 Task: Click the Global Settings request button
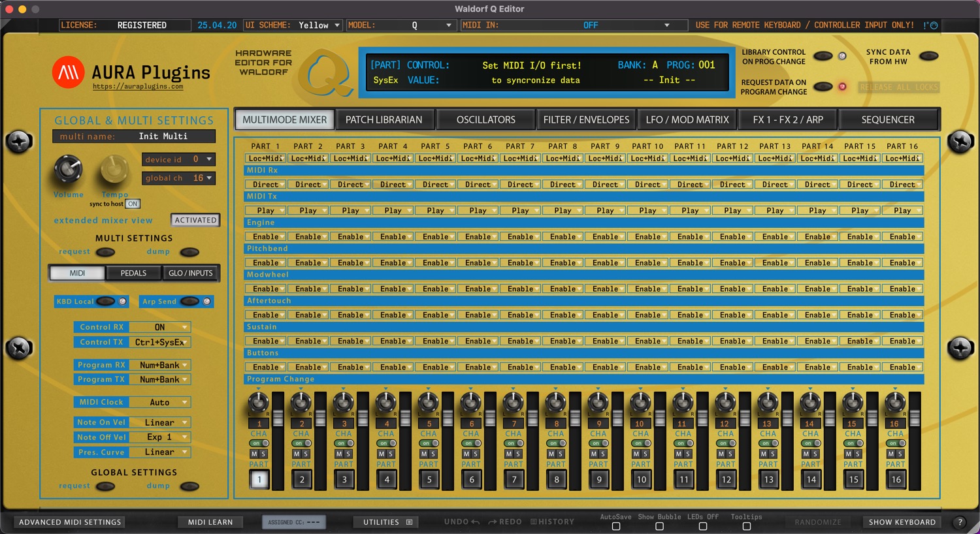point(105,486)
